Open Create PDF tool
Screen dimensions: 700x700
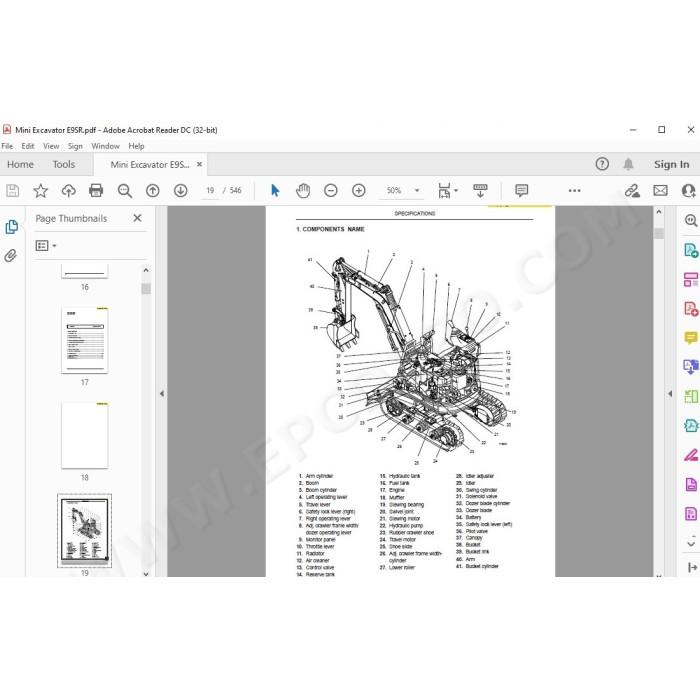[691, 309]
